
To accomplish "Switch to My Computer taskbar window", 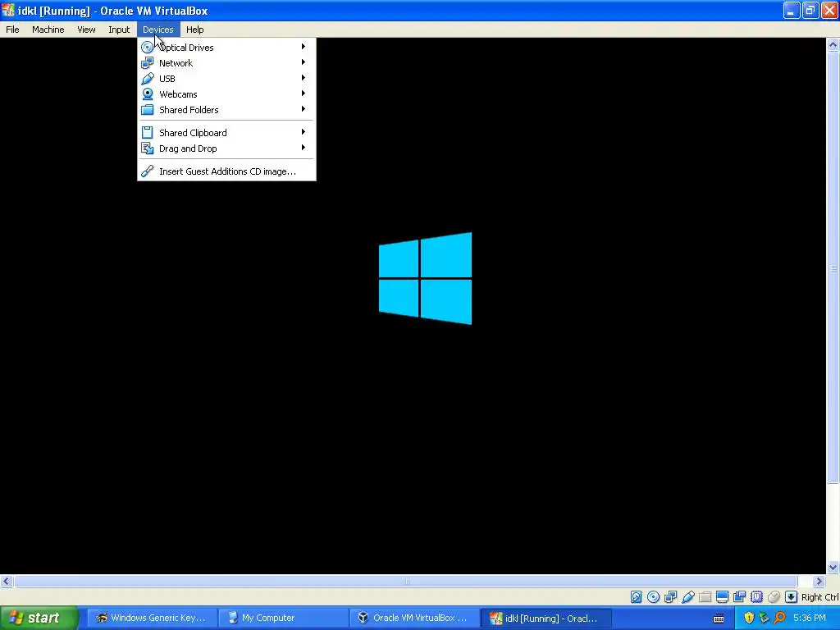I will (283, 618).
